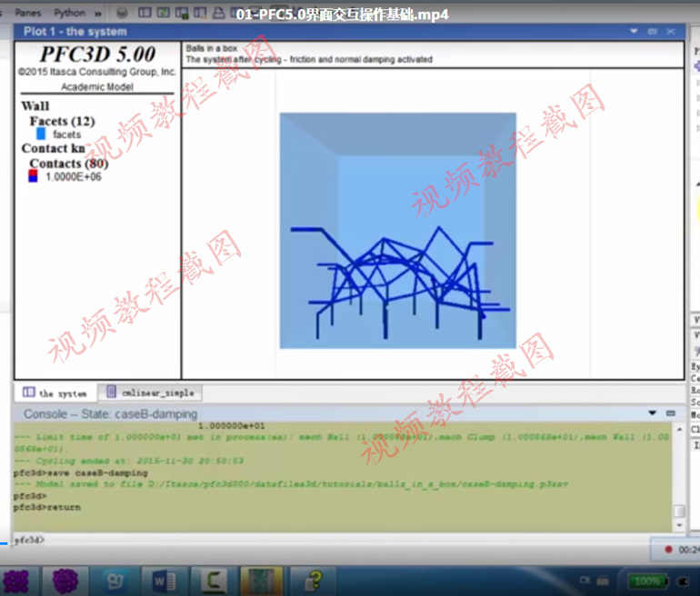Image resolution: width=700 pixels, height=596 pixels.
Task: Click the two-pane layout toolbar icon
Action: coord(145,13)
